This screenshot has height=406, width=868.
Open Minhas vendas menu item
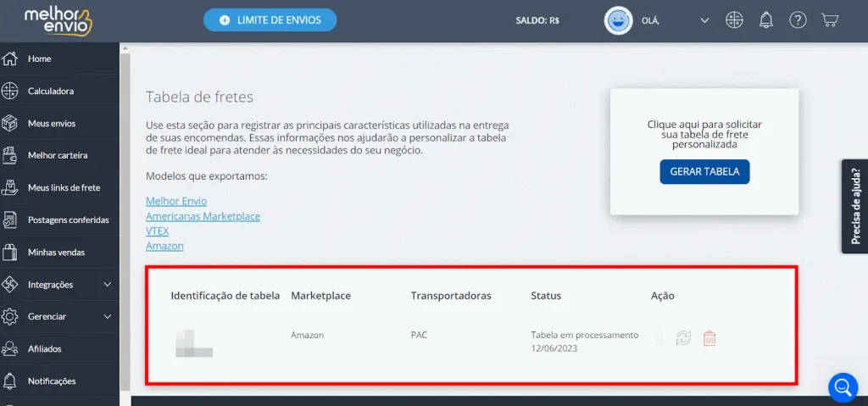coord(57,252)
